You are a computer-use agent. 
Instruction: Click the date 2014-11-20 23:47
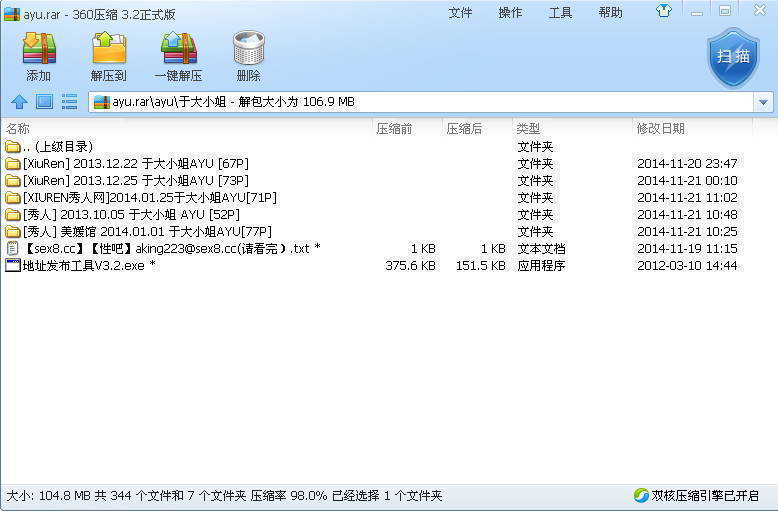(687, 164)
